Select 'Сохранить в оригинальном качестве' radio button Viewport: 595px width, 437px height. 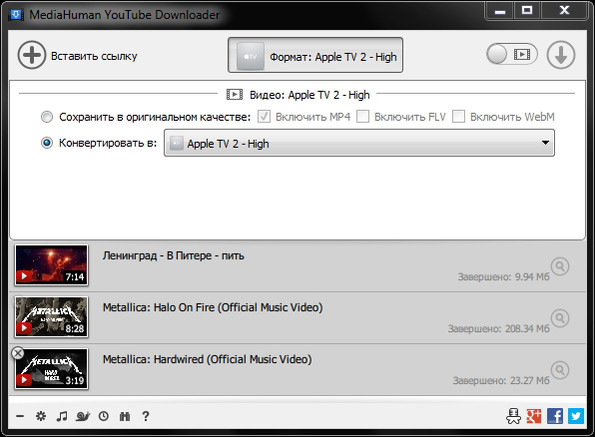47,117
